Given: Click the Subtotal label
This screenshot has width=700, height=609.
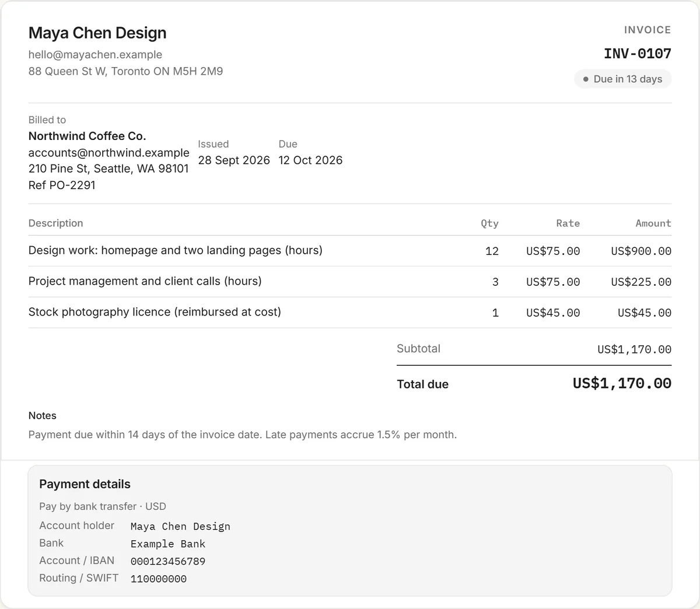Looking at the screenshot, I should click(418, 349).
